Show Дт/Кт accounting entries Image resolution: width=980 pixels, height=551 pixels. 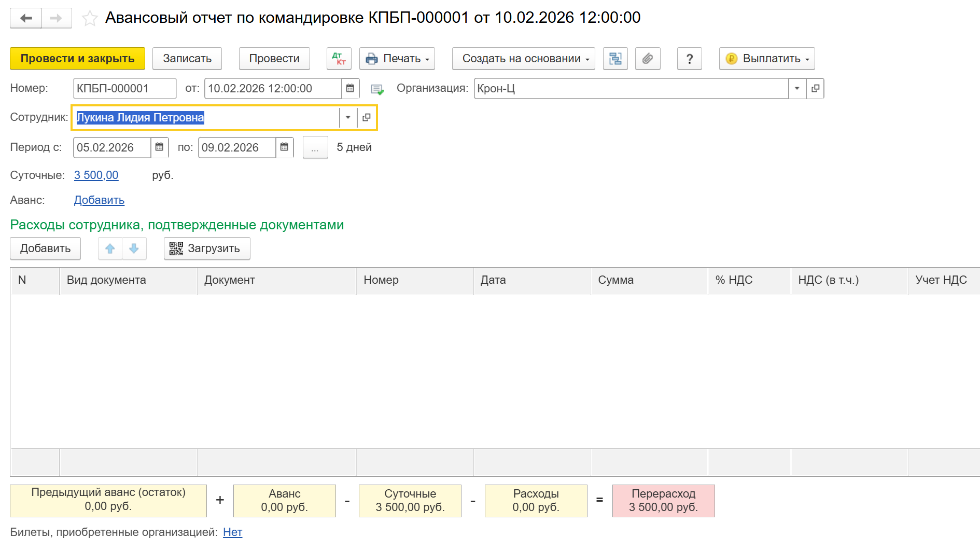tap(339, 59)
